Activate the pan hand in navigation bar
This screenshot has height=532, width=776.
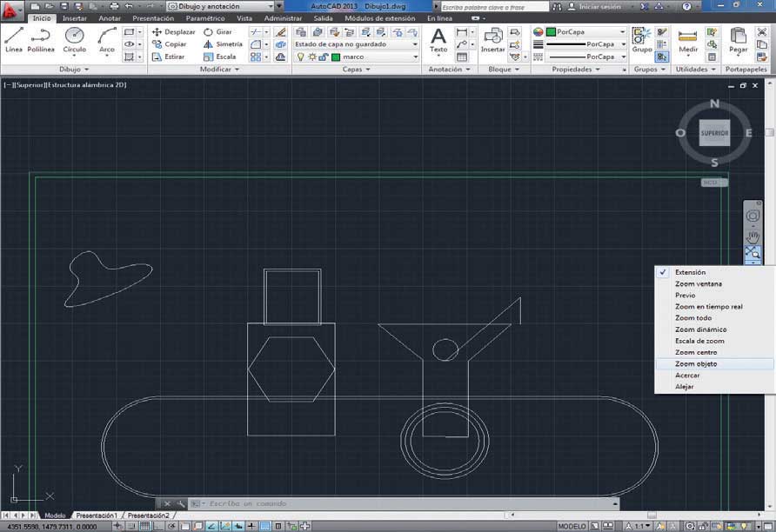click(x=753, y=236)
